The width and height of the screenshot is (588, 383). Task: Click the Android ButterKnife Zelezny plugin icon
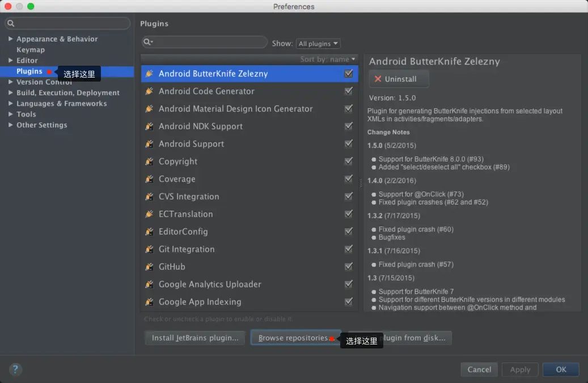tap(149, 74)
